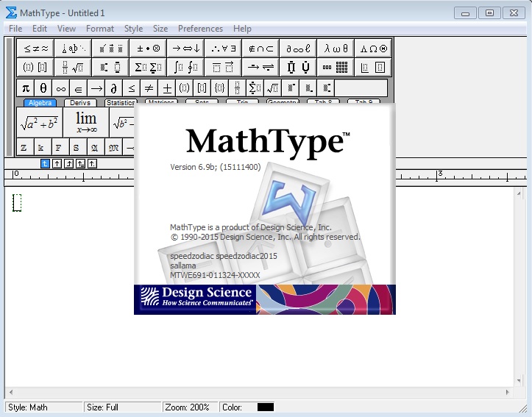
Task: Click the black Color swatch in status bar
Action: pos(266,407)
